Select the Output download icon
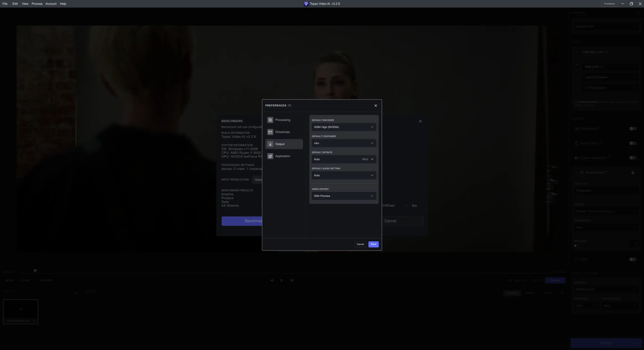The height and width of the screenshot is (350, 644). click(x=270, y=144)
